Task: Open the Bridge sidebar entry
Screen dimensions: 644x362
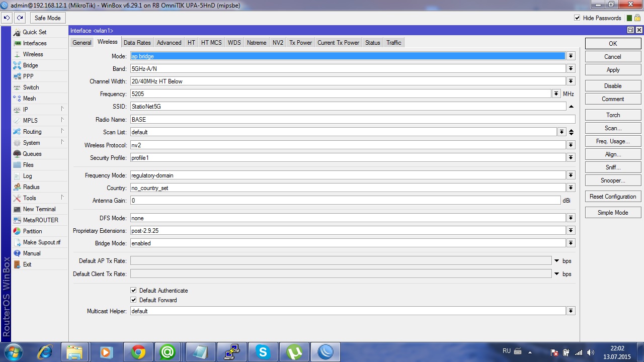Action: [x=30, y=65]
